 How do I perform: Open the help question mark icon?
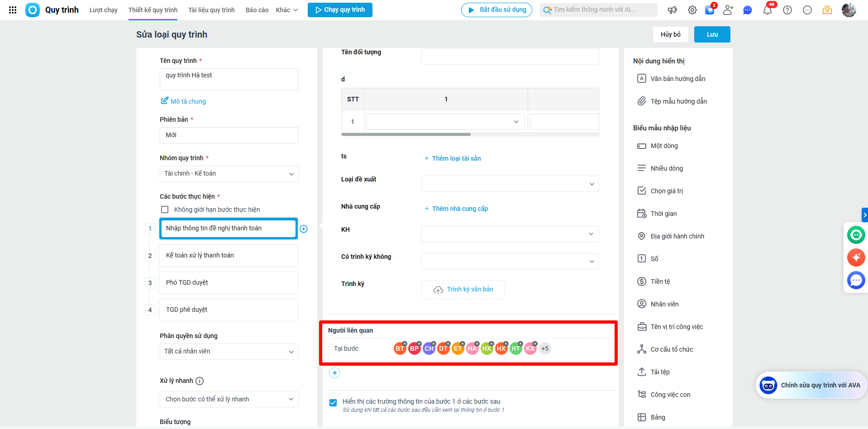[787, 10]
